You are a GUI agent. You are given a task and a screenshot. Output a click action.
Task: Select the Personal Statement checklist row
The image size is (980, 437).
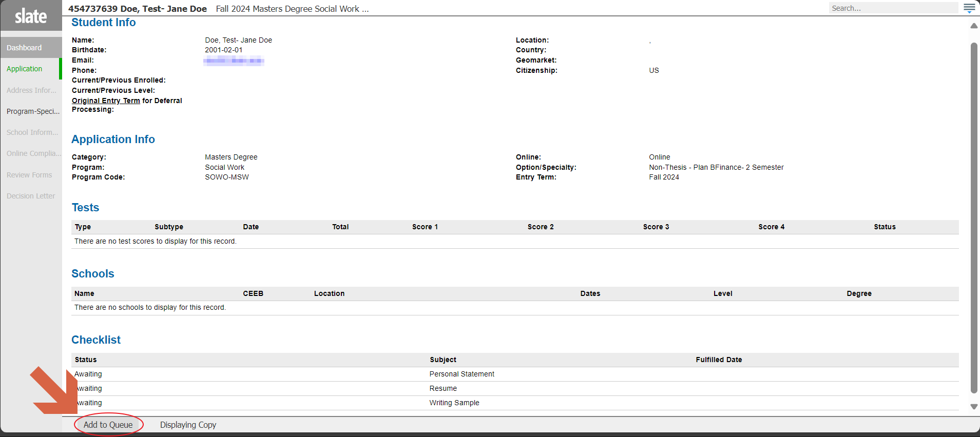tap(462, 374)
